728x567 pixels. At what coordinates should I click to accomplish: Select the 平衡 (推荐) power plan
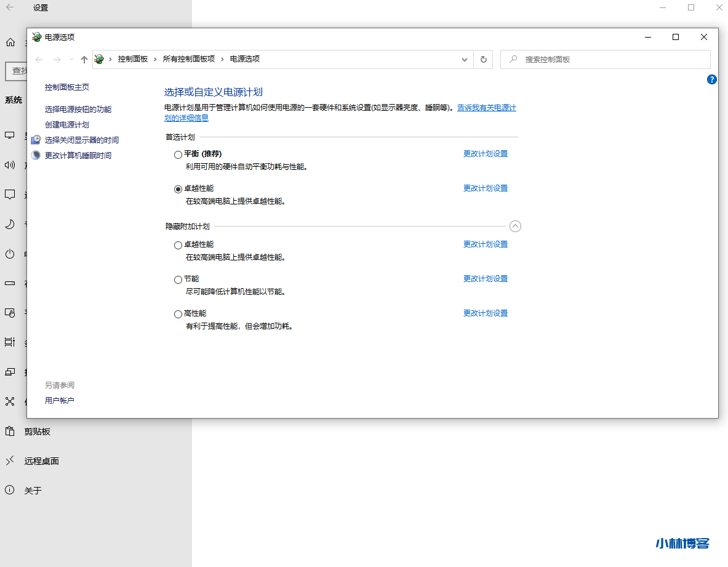point(178,155)
